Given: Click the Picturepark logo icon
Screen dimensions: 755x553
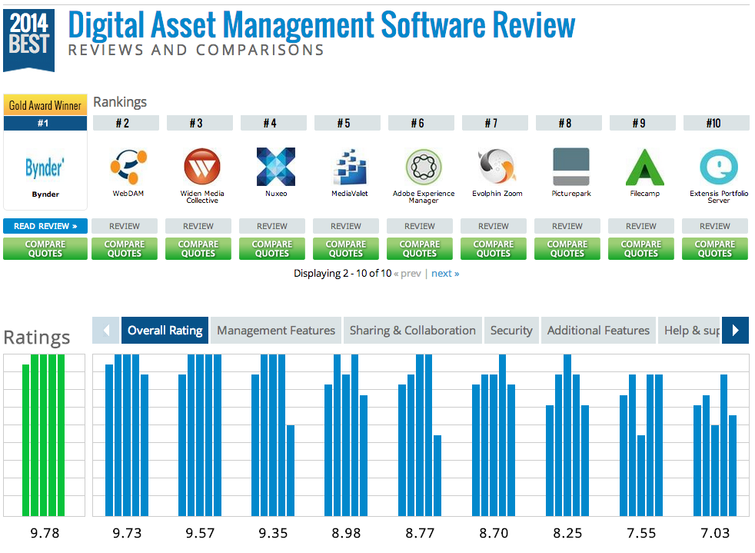Looking at the screenshot, I should click(x=571, y=167).
